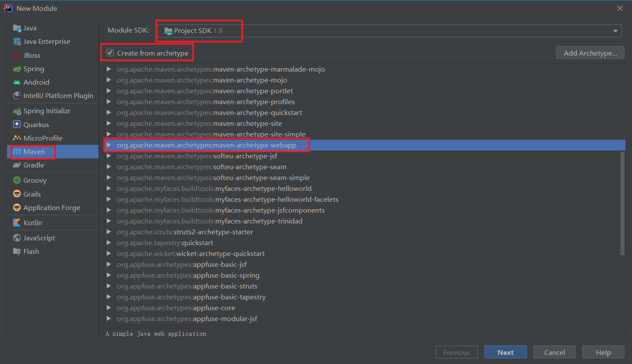Expand maven-archetype-portlet node

[x=109, y=91]
